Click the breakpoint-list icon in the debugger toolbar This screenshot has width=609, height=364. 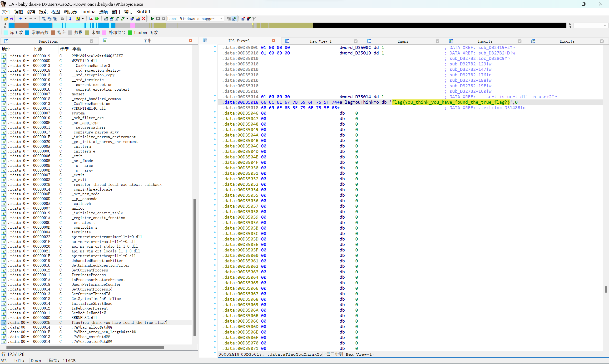click(243, 19)
